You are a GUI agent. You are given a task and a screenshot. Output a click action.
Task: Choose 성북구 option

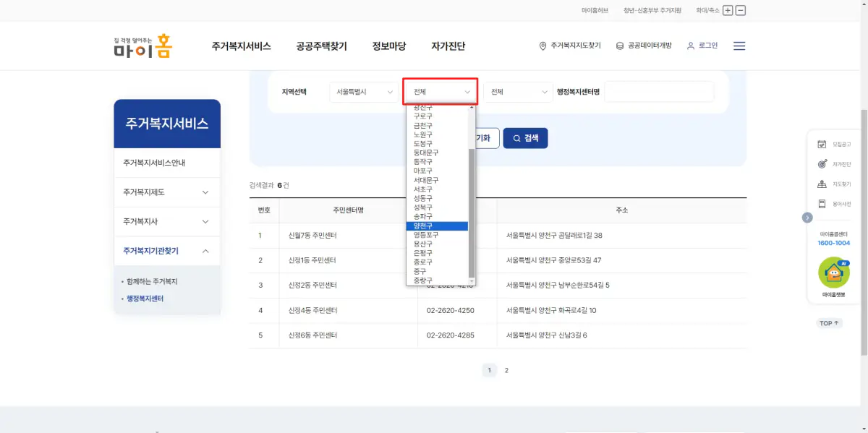[438, 207]
